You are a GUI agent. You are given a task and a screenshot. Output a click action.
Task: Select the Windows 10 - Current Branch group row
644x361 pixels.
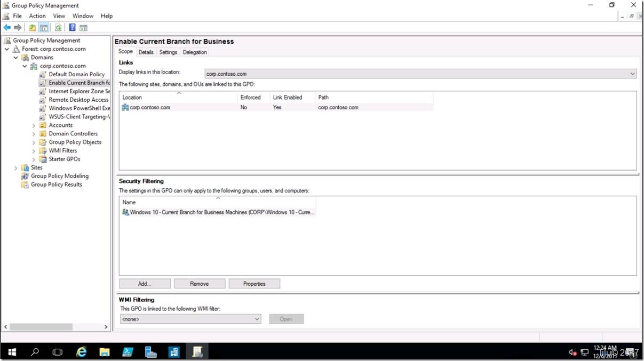pos(218,212)
